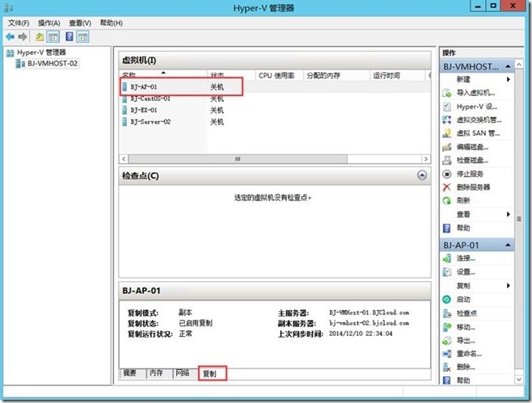Viewport: 532px width, 403px height.
Task: Click the primary server BJ-VMHost-01.BJCloud.com text
Action: pos(369,313)
